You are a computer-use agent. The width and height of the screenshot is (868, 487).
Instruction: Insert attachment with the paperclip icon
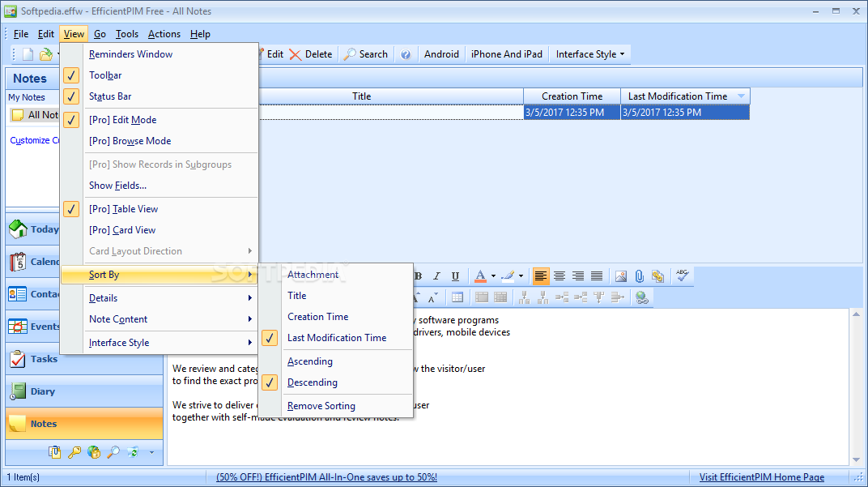click(640, 276)
